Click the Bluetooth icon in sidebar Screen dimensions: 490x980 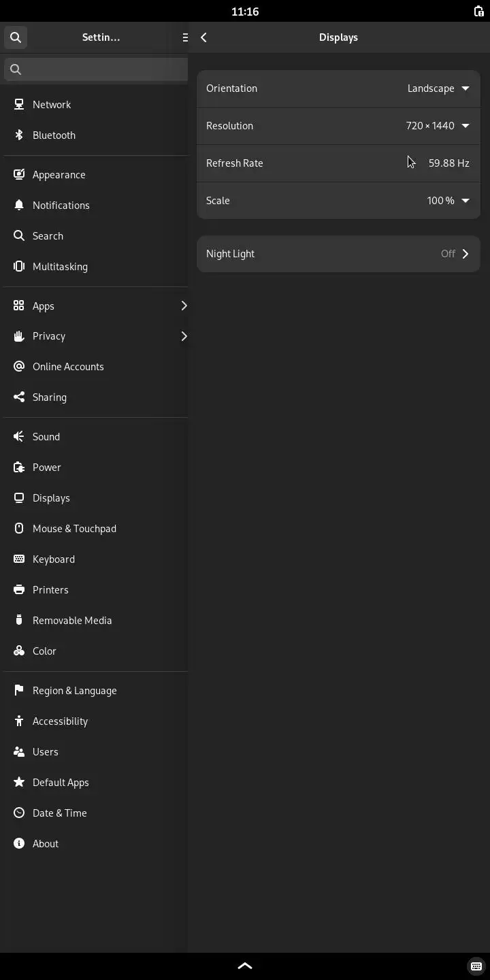(19, 135)
